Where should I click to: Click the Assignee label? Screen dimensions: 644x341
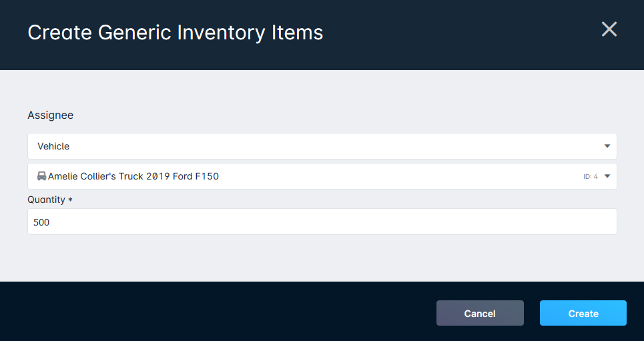tap(51, 115)
